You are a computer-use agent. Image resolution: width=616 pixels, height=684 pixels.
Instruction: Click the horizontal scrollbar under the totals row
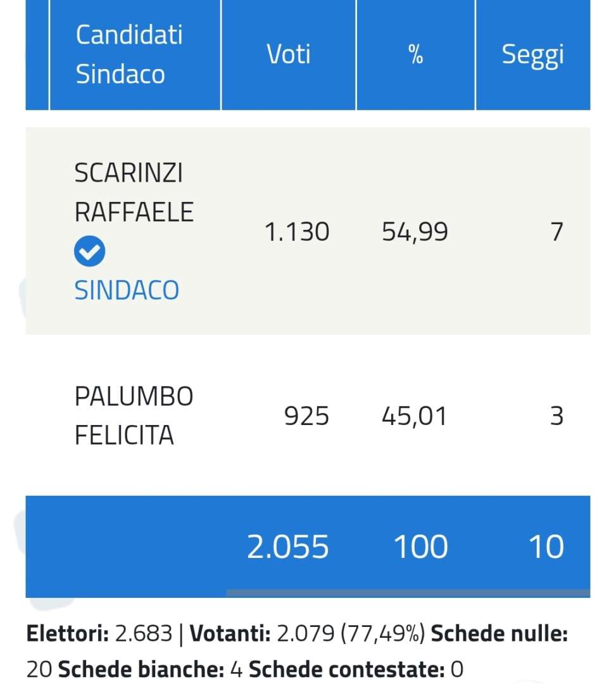click(x=408, y=593)
